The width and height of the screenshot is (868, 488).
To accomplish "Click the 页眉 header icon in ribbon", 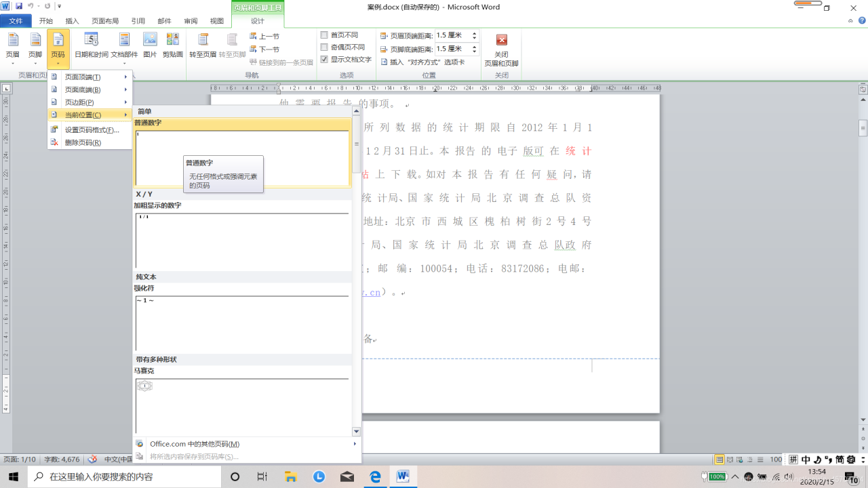I will point(12,46).
